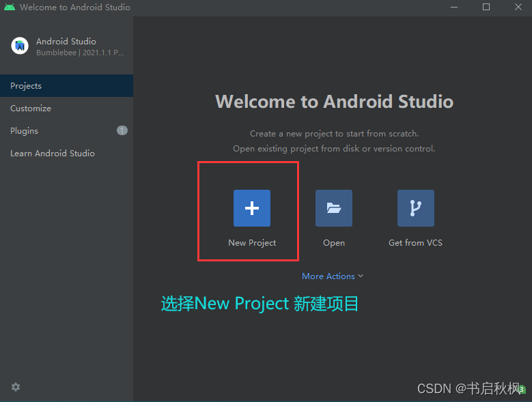Click the Open folder icon
The image size is (532, 402).
pyautogui.click(x=334, y=208)
